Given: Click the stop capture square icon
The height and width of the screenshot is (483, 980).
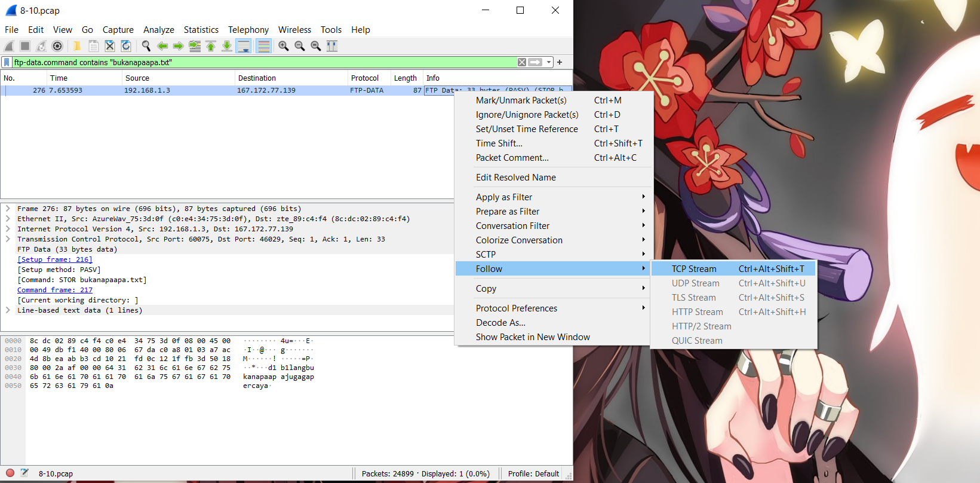Looking at the screenshot, I should [25, 46].
